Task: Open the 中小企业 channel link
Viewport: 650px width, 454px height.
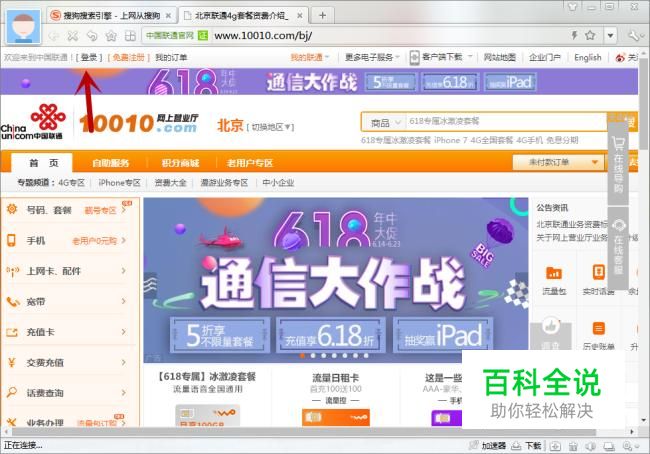Action: tap(278, 182)
